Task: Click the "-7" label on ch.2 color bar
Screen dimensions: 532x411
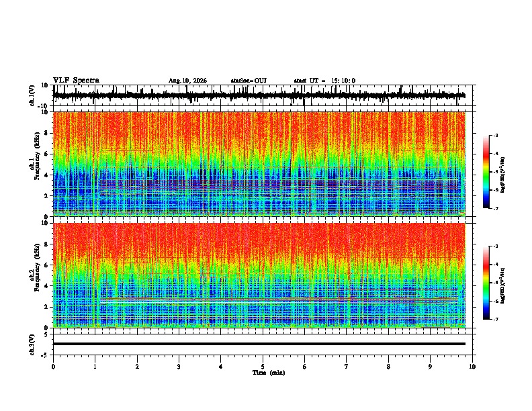Action: click(496, 320)
